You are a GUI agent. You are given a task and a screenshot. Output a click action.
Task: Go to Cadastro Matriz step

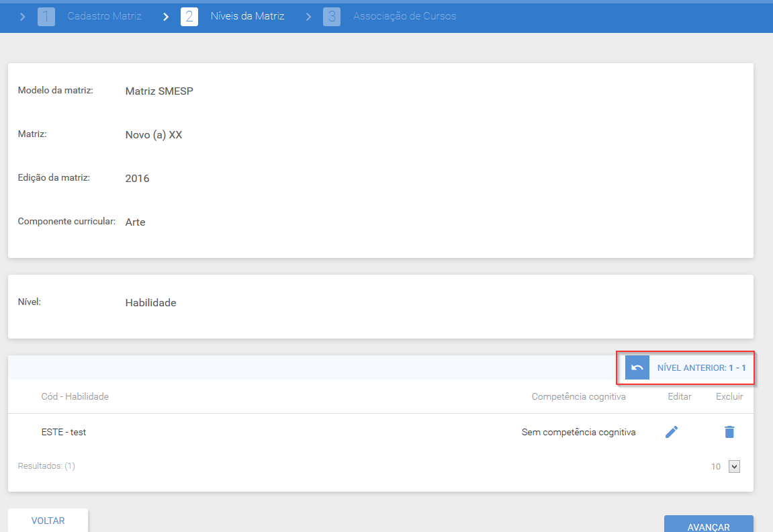(x=105, y=16)
